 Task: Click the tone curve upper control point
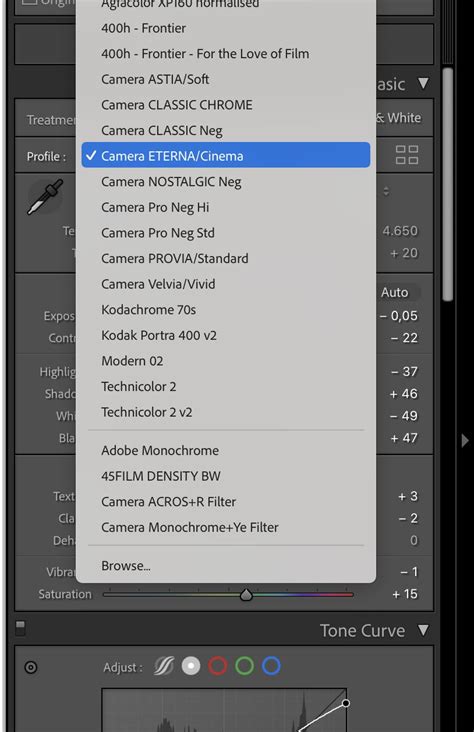(346, 703)
